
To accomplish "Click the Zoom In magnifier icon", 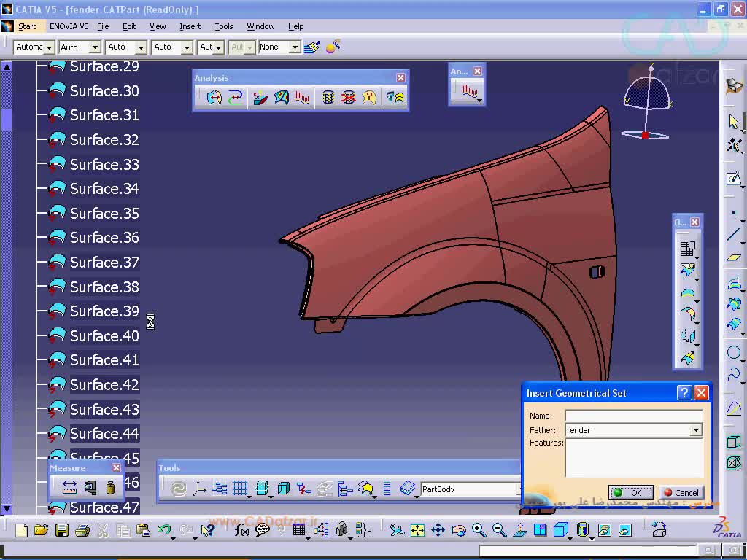I will click(x=479, y=531).
